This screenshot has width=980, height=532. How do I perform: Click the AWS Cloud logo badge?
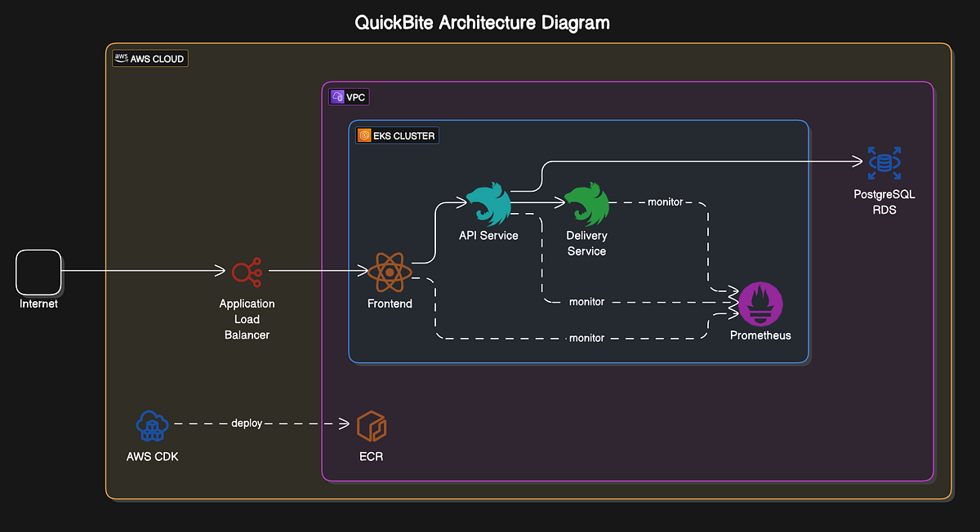pos(122,58)
